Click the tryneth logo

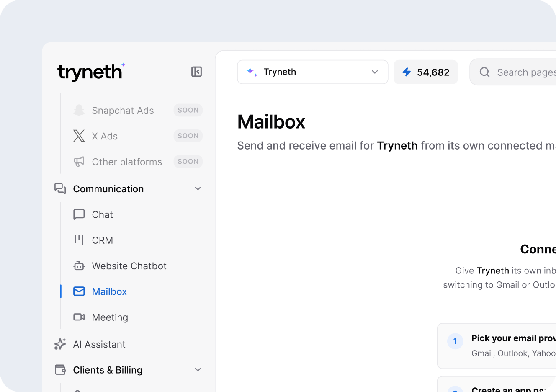[92, 72]
